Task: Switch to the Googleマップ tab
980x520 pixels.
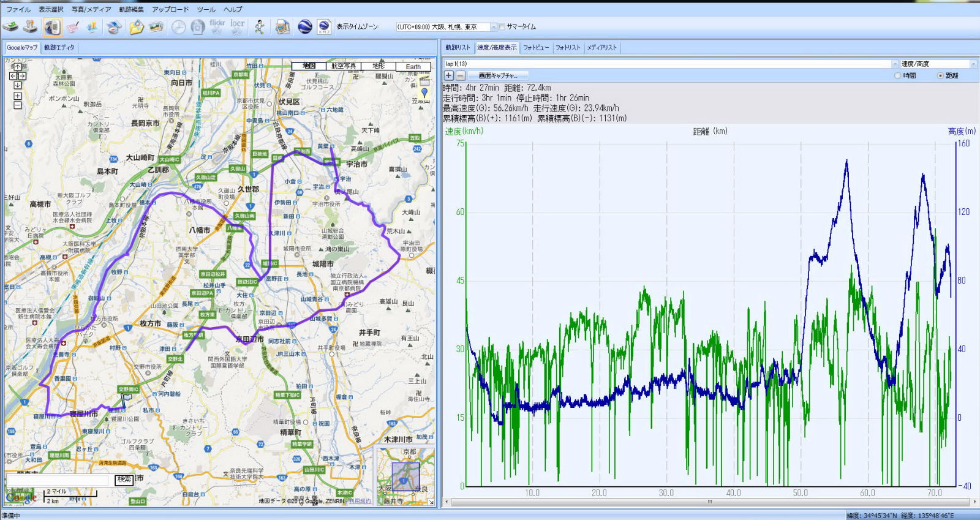Action: coord(22,47)
